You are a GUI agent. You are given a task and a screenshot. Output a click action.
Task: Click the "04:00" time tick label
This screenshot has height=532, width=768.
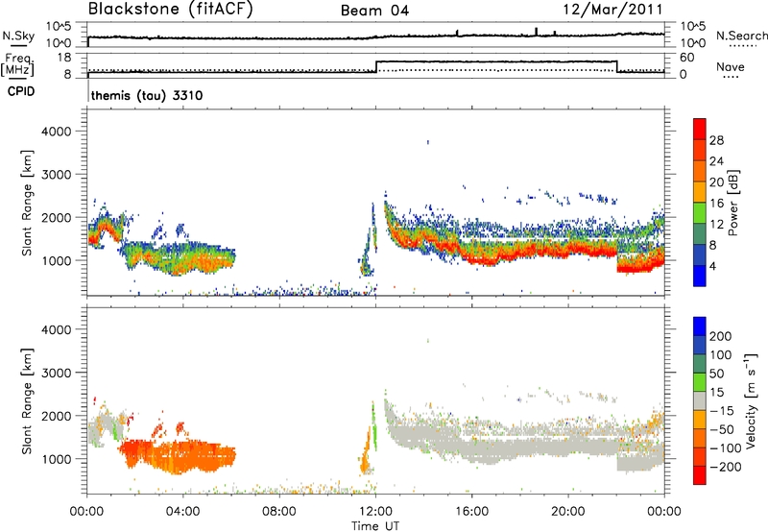[x=182, y=511]
